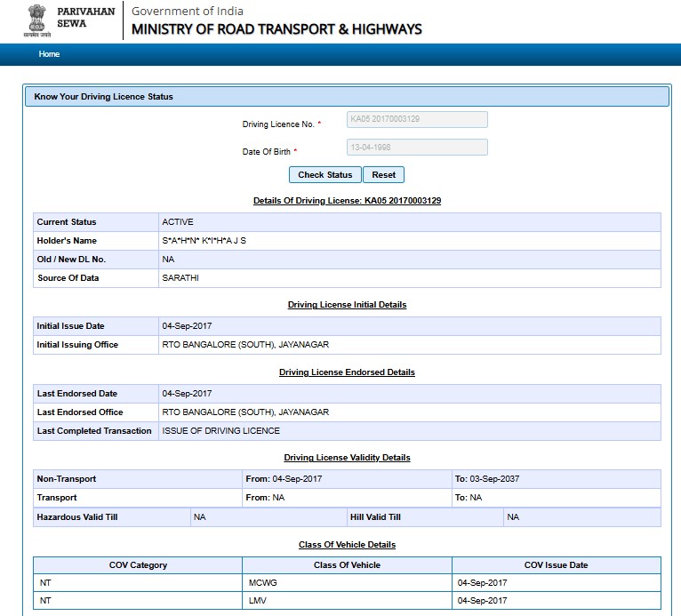Click the Details Of Driving License heading
Screen dimensions: 681x616
(x=347, y=201)
